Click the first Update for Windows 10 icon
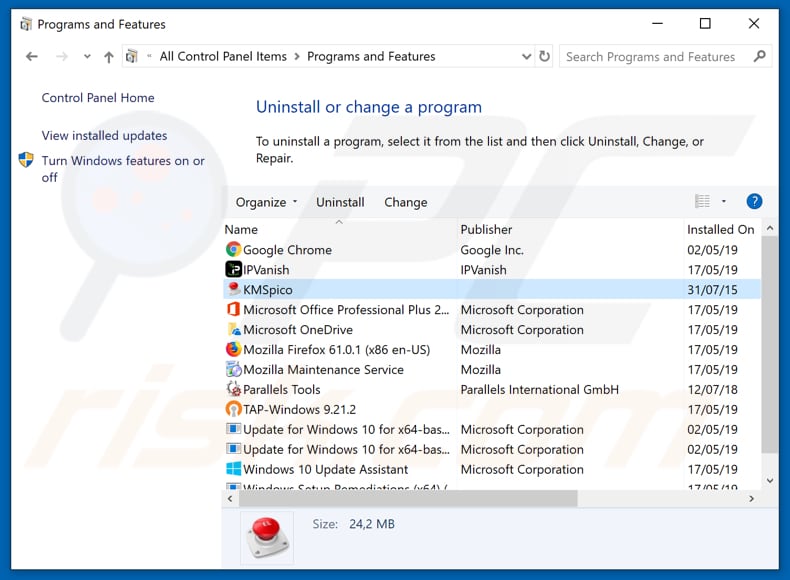790x580 pixels. click(233, 429)
